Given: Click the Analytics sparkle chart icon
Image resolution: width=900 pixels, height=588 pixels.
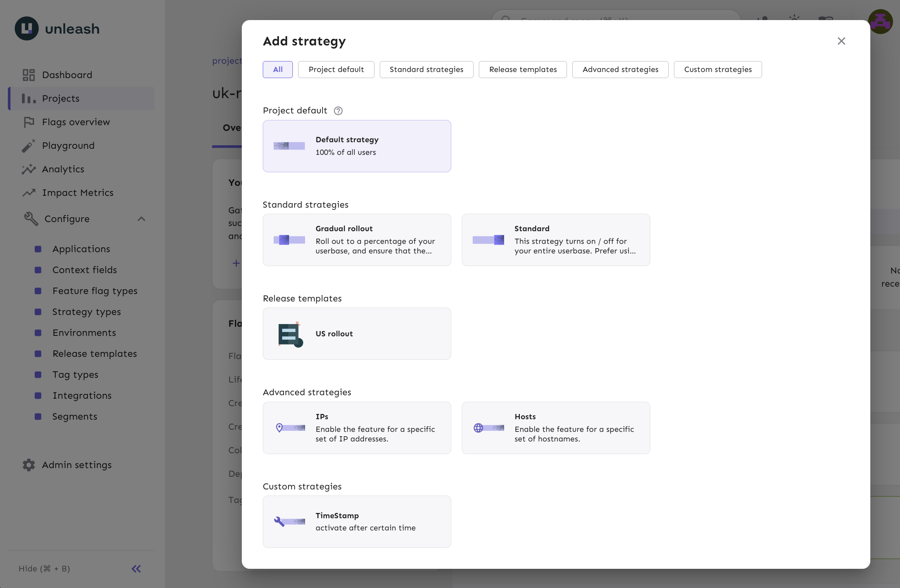Looking at the screenshot, I should coord(28,169).
